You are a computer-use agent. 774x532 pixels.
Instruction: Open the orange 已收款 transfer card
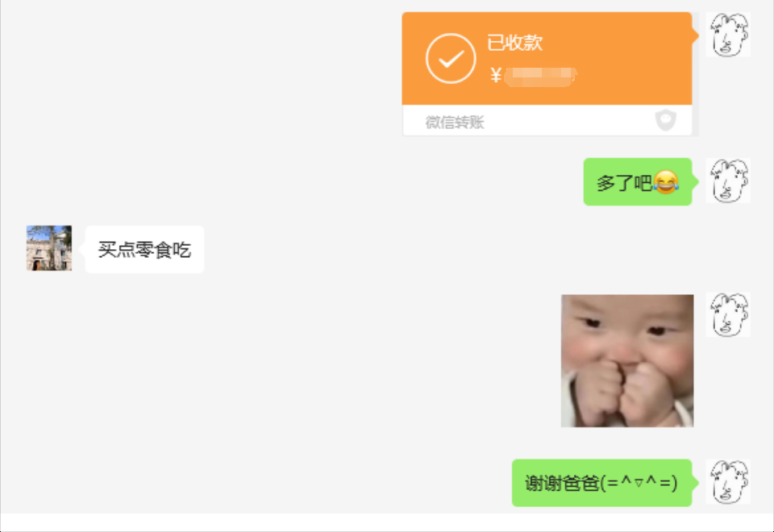click(547, 73)
